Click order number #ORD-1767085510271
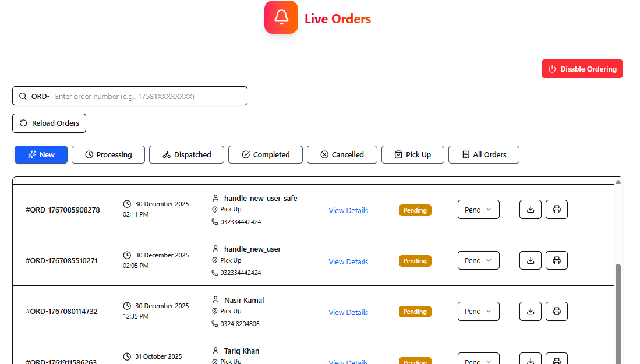640x364 pixels. pyautogui.click(x=62, y=260)
